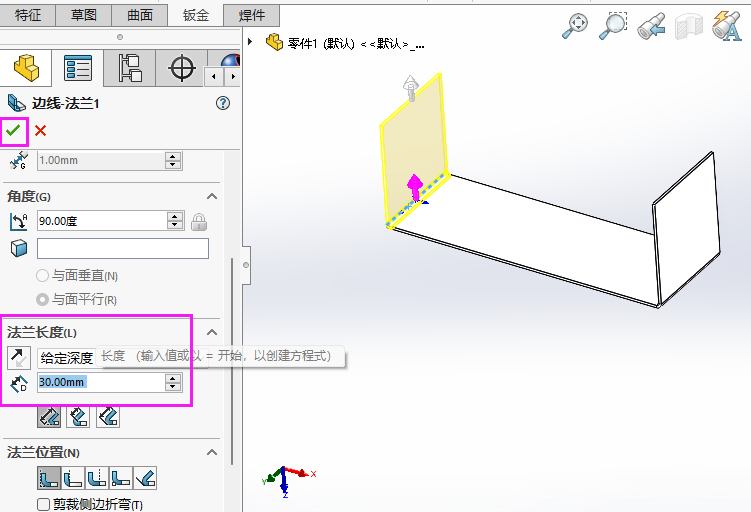
Task: Click the Zoom to Area icon
Action: (x=613, y=25)
